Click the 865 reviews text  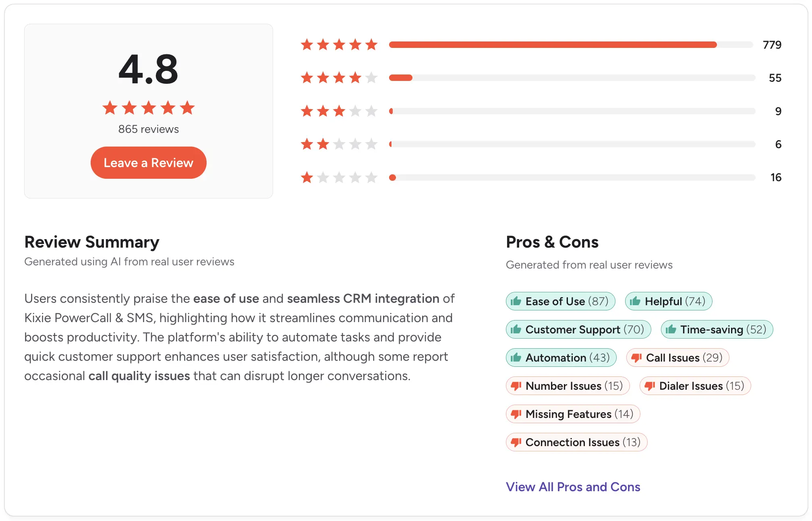(x=149, y=129)
